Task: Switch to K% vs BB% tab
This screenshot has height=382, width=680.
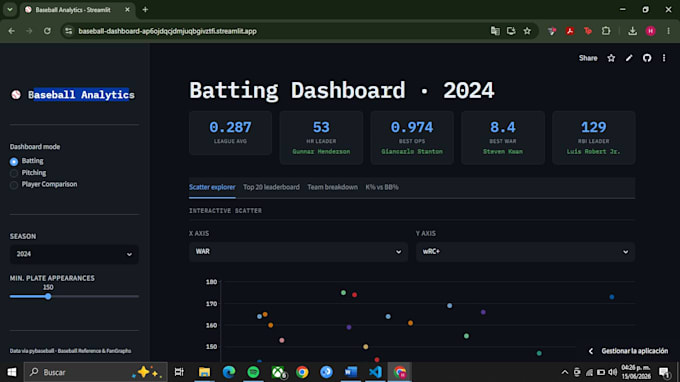Action: pyautogui.click(x=382, y=187)
